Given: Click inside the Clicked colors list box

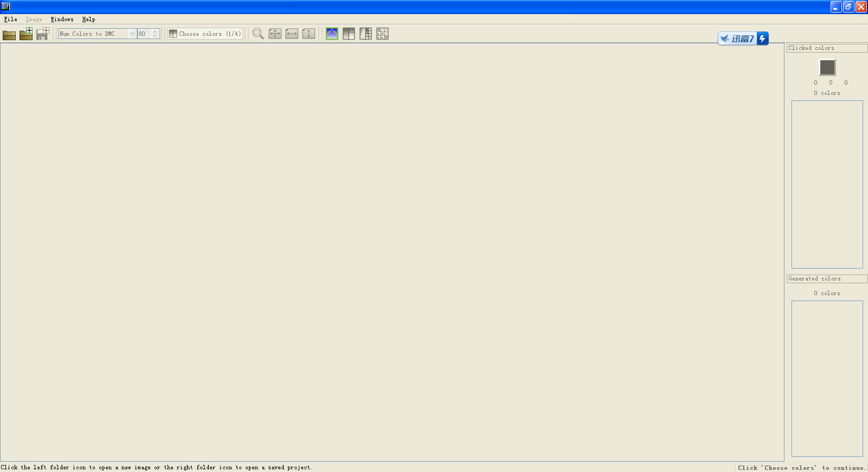Looking at the screenshot, I should click(827, 184).
